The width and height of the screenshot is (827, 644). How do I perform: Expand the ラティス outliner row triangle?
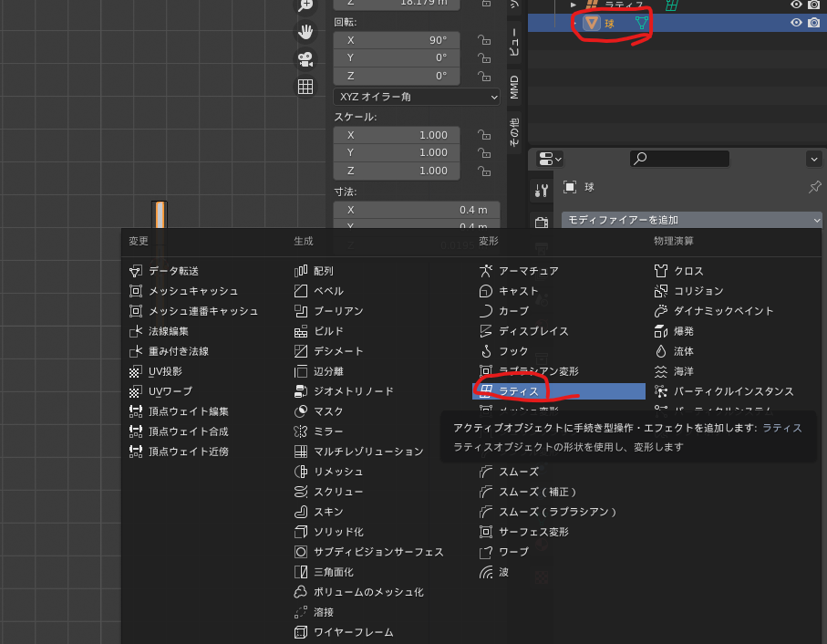(574, 5)
